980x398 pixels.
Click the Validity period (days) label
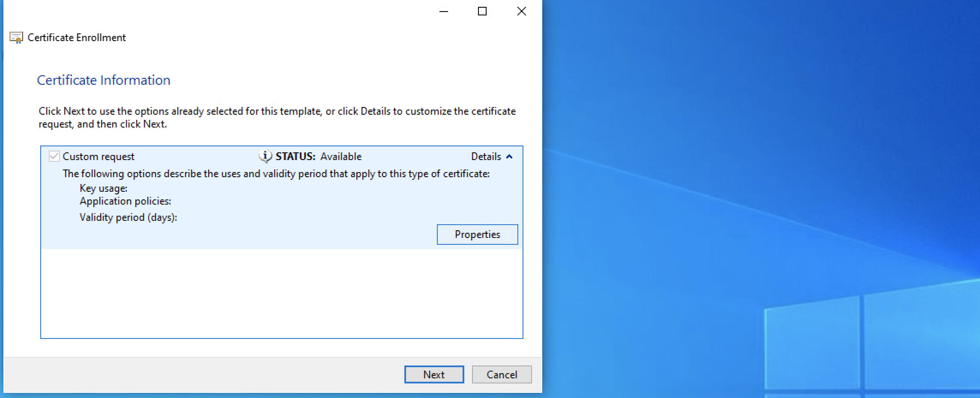(x=128, y=217)
